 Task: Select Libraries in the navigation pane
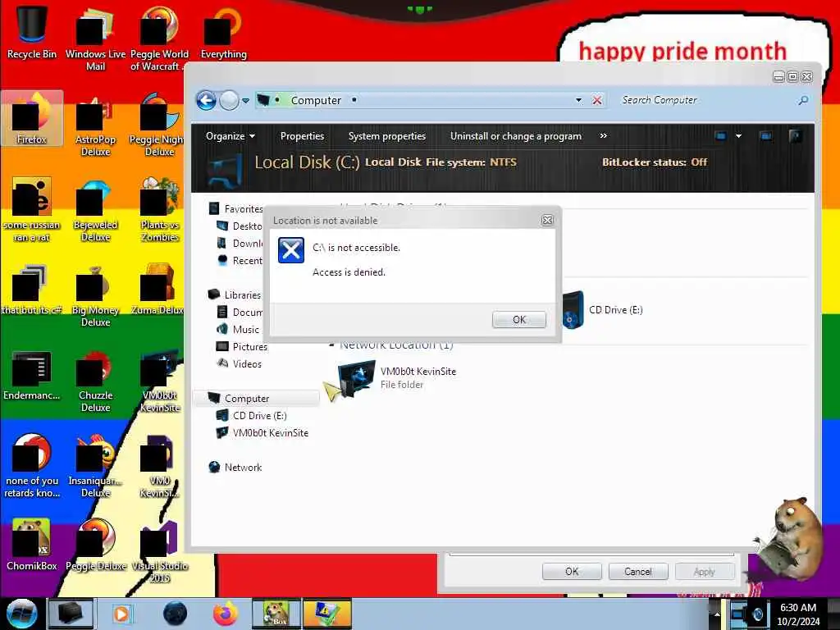tap(235, 294)
